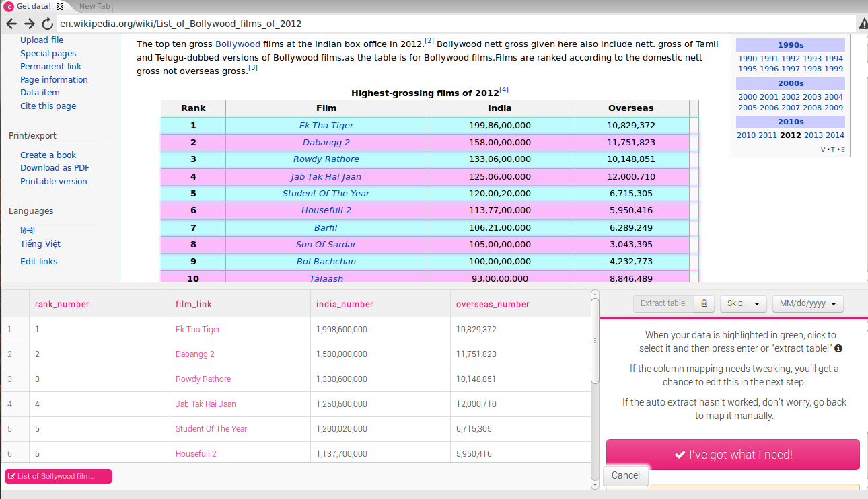Open Housefull 2 wiki table link
The image size is (868, 499).
click(x=326, y=210)
